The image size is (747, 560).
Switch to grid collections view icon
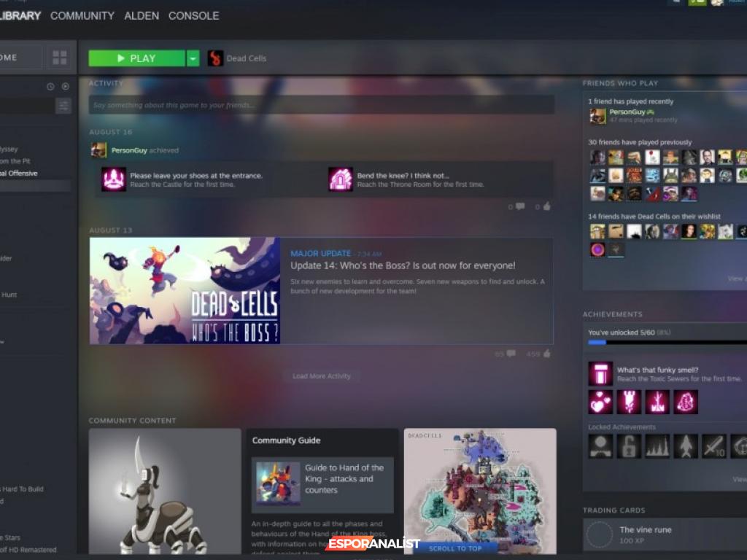click(x=60, y=58)
